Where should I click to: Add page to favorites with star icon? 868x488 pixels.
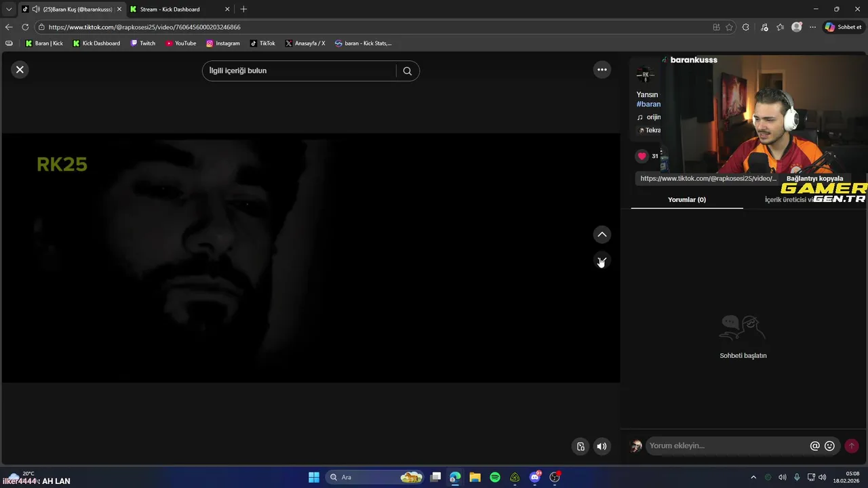(729, 27)
